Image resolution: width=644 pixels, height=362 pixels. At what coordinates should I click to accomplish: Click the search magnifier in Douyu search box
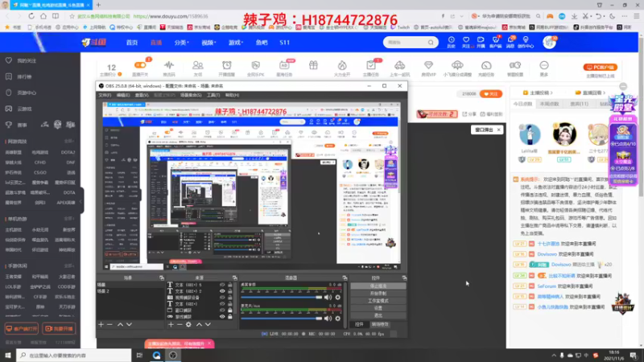pos(431,43)
